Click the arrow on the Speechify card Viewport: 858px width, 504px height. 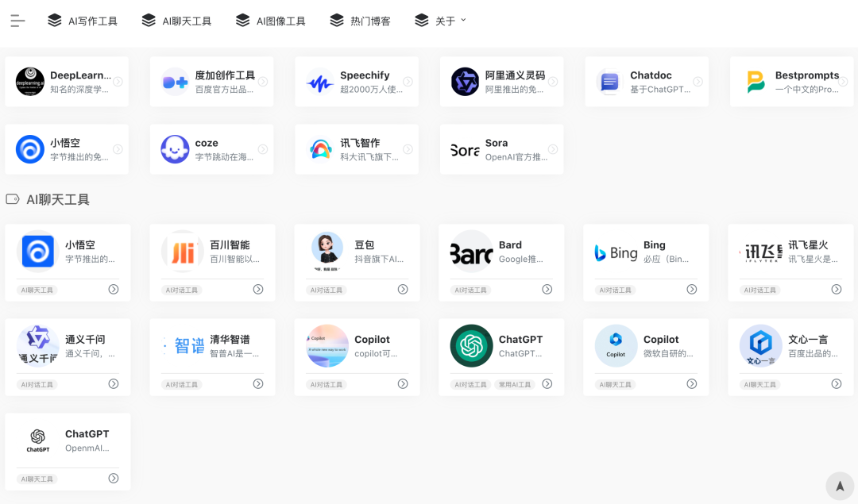click(408, 82)
